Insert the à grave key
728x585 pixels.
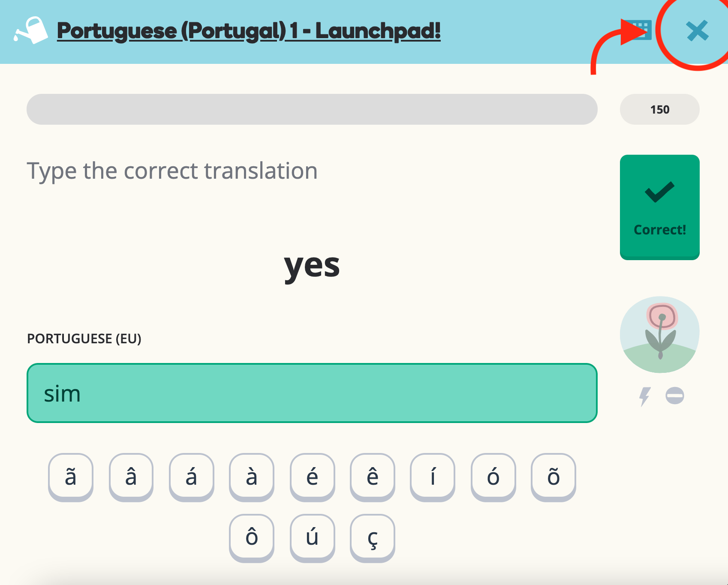coord(252,477)
